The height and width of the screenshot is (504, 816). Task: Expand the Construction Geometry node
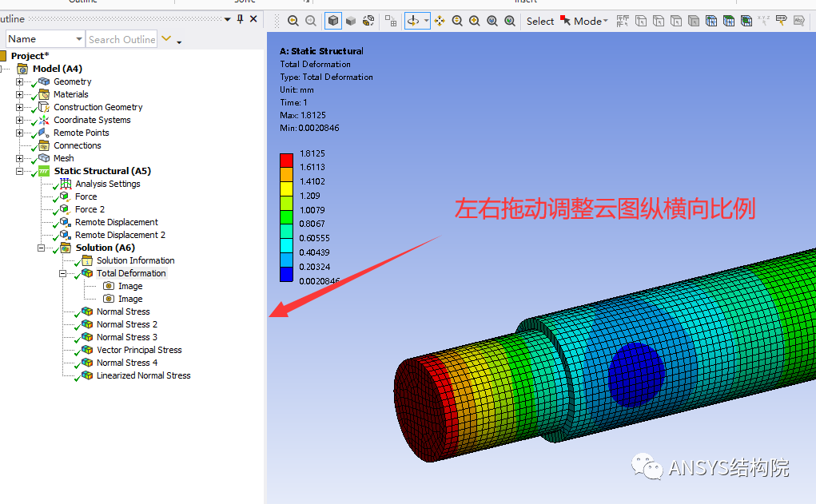19,107
